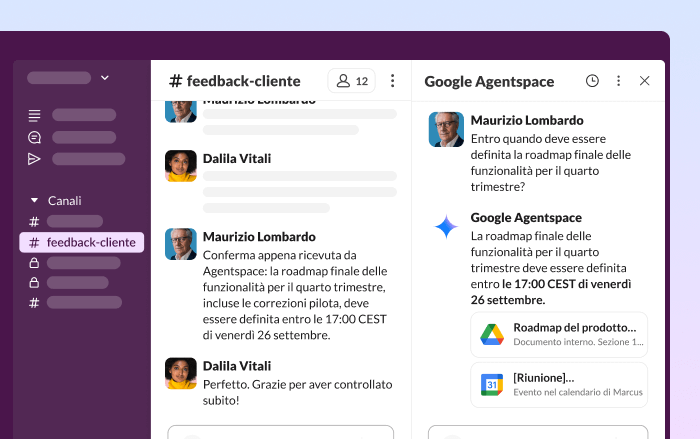Open the Agentspace panel more options menu
The image size is (700, 439).
pyautogui.click(x=618, y=81)
